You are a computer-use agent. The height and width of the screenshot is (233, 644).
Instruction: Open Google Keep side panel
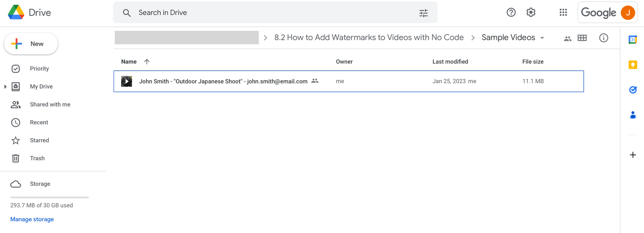click(633, 65)
